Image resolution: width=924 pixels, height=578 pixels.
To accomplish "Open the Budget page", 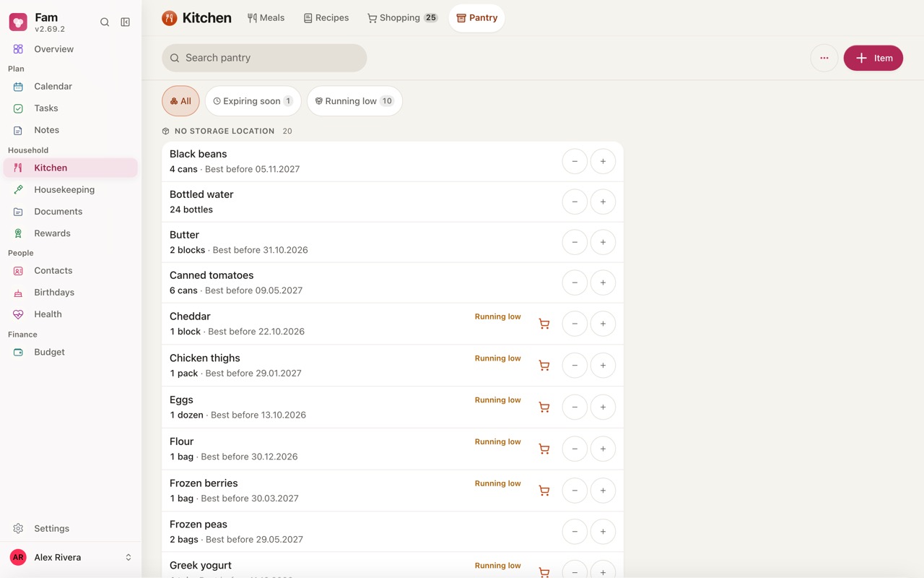I will (x=71, y=352).
